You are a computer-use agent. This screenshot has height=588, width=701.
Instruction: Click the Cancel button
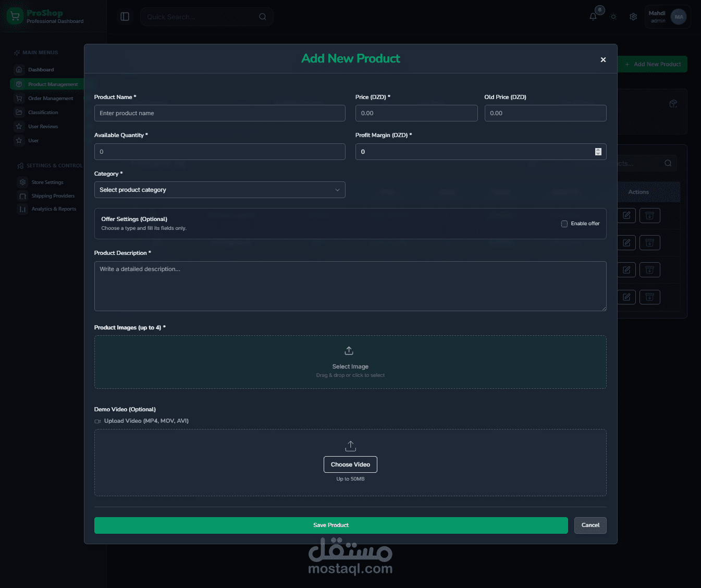pyautogui.click(x=591, y=525)
